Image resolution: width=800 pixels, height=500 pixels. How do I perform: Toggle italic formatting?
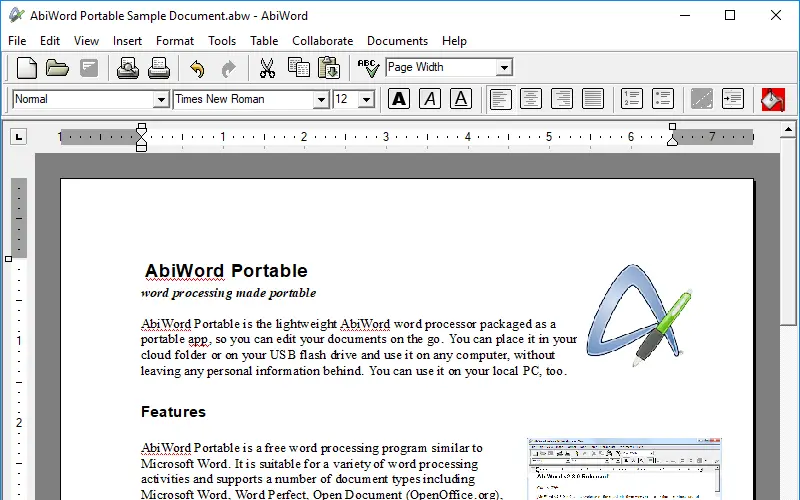[430, 99]
